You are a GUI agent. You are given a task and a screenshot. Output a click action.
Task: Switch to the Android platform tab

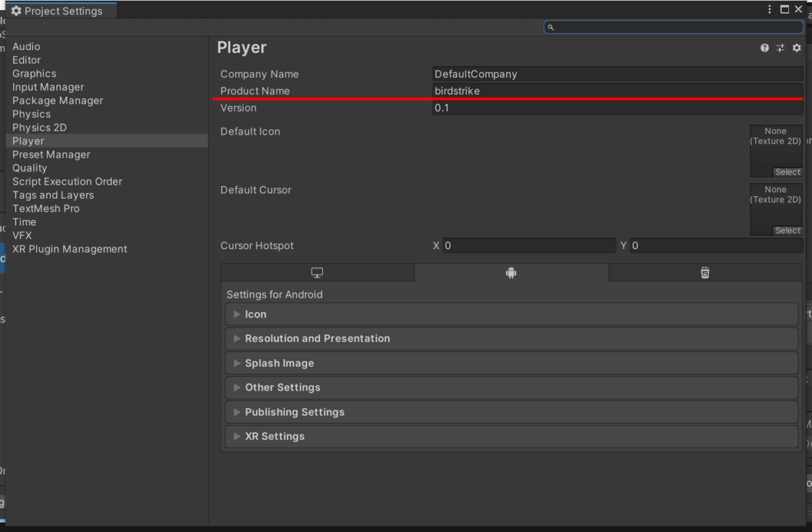tap(511, 273)
